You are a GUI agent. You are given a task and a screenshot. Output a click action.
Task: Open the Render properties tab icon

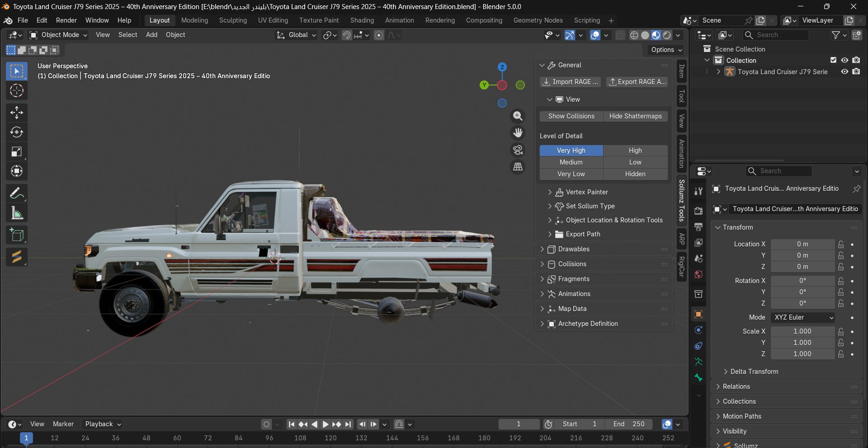coord(698,211)
